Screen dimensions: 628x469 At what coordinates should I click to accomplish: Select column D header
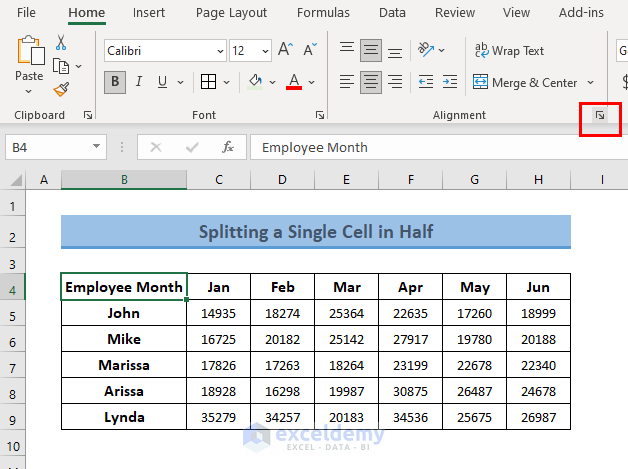pyautogui.click(x=282, y=180)
